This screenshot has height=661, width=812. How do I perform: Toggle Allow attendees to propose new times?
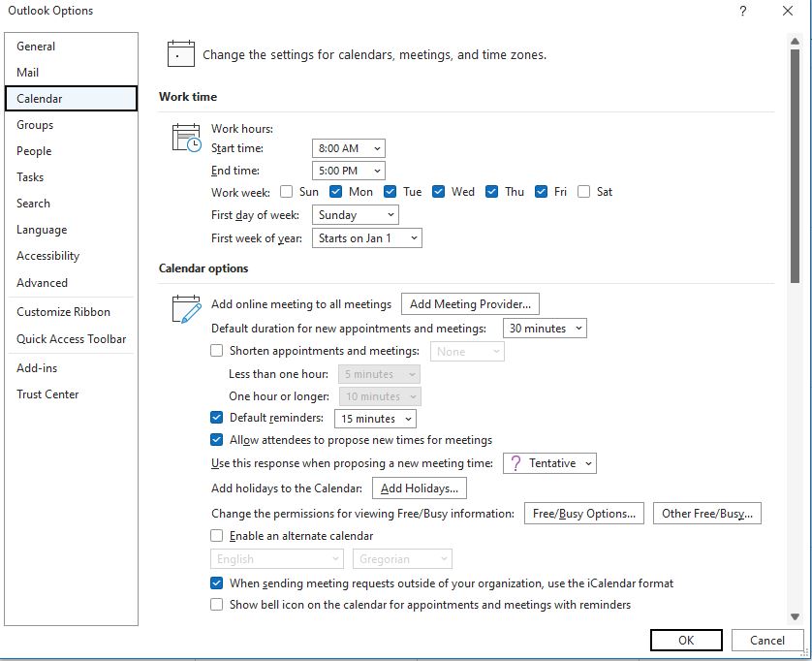tap(216, 440)
